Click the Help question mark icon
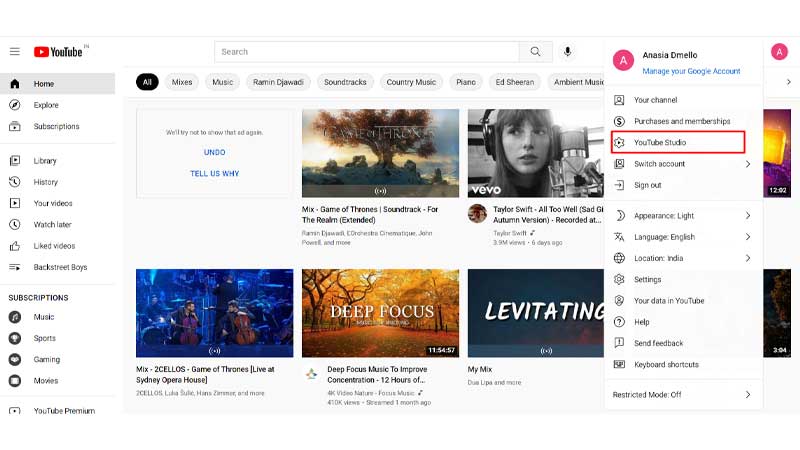This screenshot has width=800, height=450. tap(619, 322)
